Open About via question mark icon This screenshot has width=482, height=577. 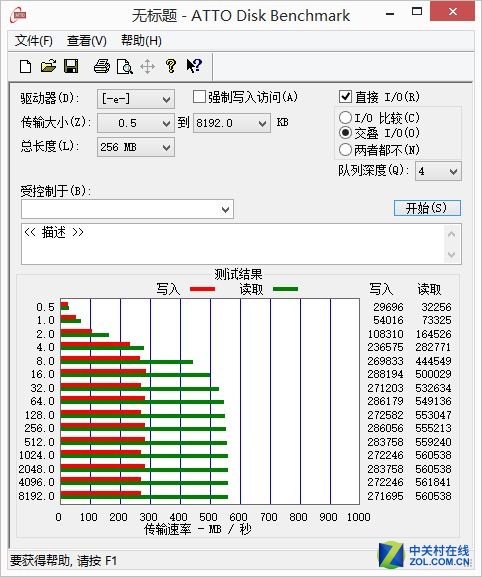pos(170,66)
